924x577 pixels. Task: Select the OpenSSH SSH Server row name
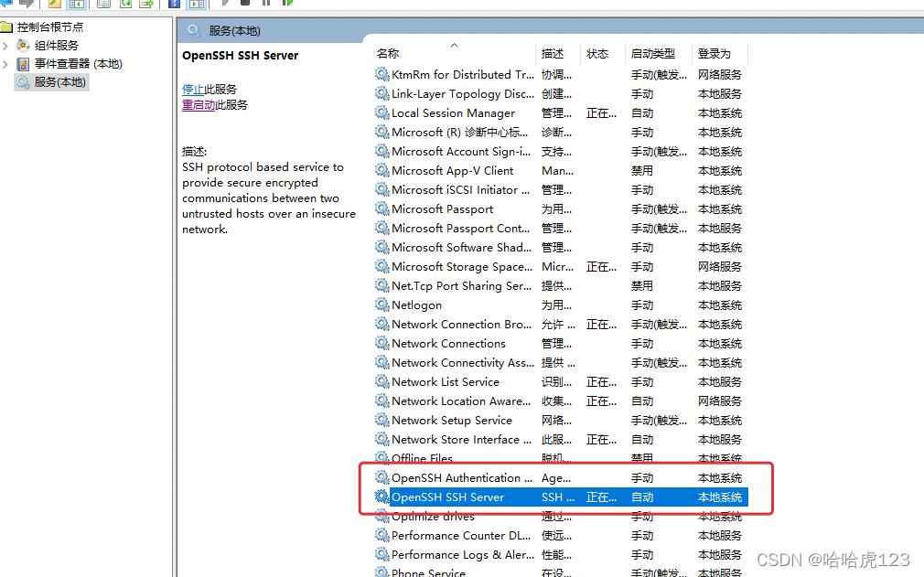pos(448,497)
